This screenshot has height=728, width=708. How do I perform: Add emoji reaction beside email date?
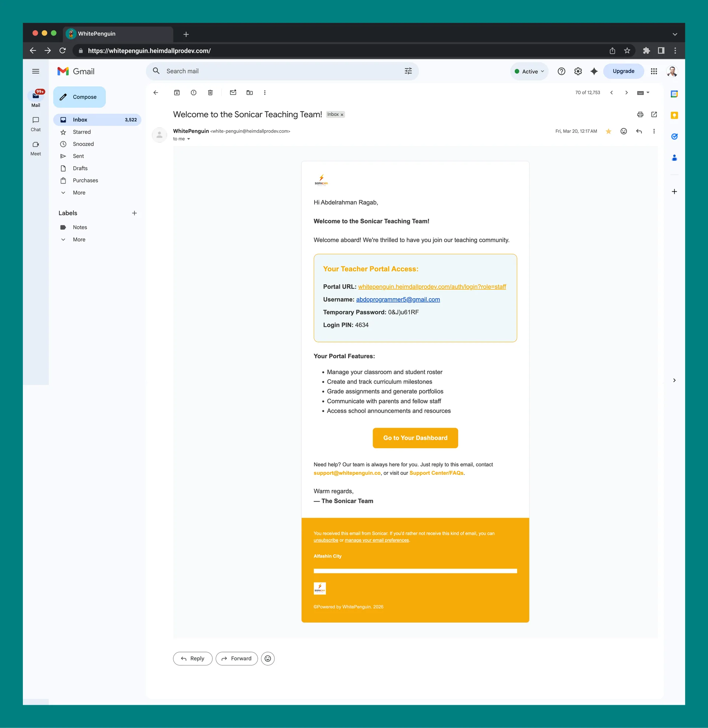[x=624, y=131]
